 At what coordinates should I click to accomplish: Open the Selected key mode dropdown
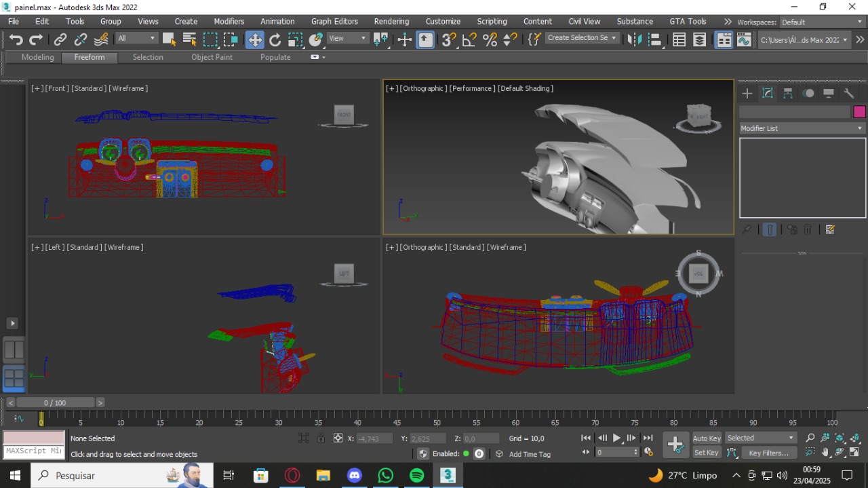(761, 438)
